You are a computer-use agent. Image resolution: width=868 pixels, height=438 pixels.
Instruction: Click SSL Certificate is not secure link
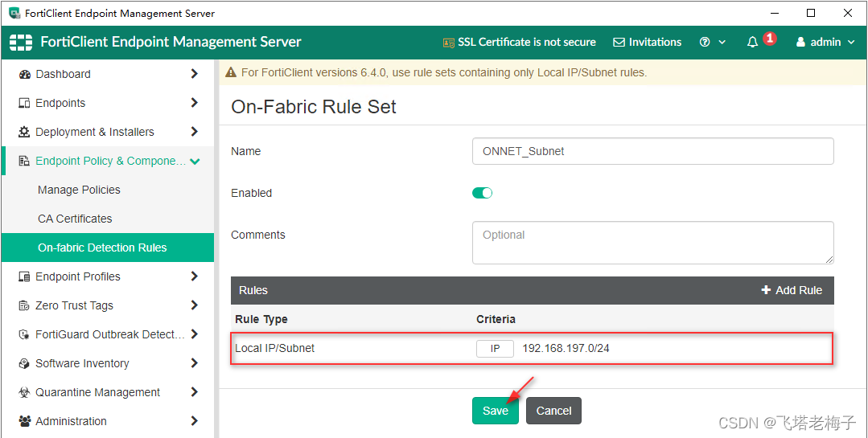519,42
